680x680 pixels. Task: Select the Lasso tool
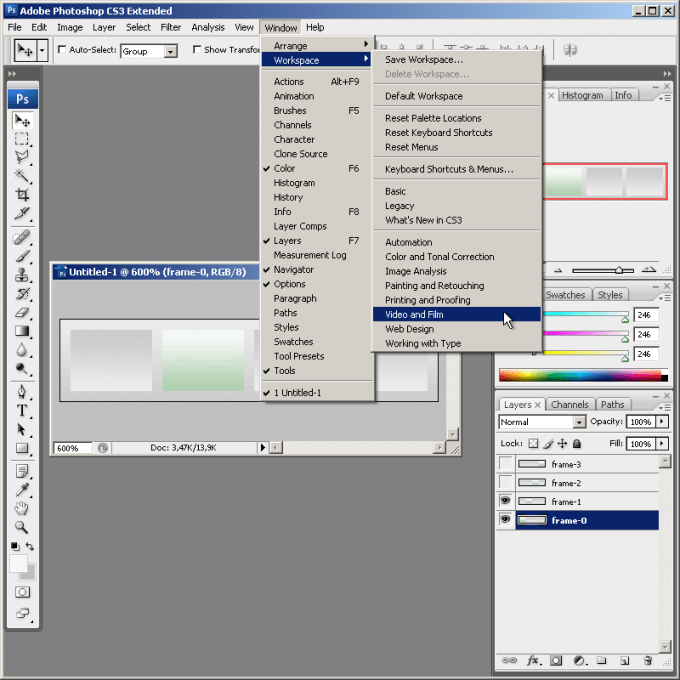pos(22,157)
